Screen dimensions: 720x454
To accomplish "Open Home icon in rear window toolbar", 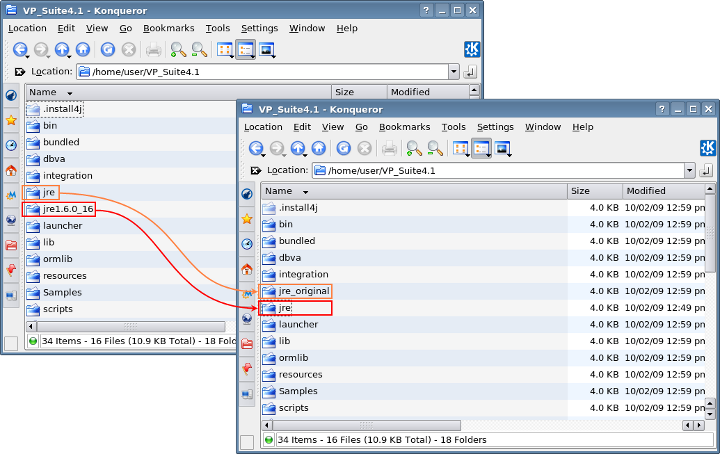I will click(x=83, y=50).
